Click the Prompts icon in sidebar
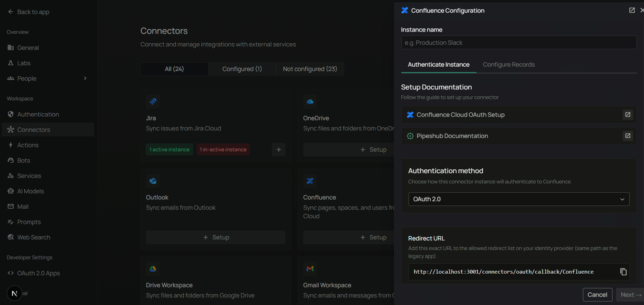Image resolution: width=644 pixels, height=305 pixels. [11, 222]
